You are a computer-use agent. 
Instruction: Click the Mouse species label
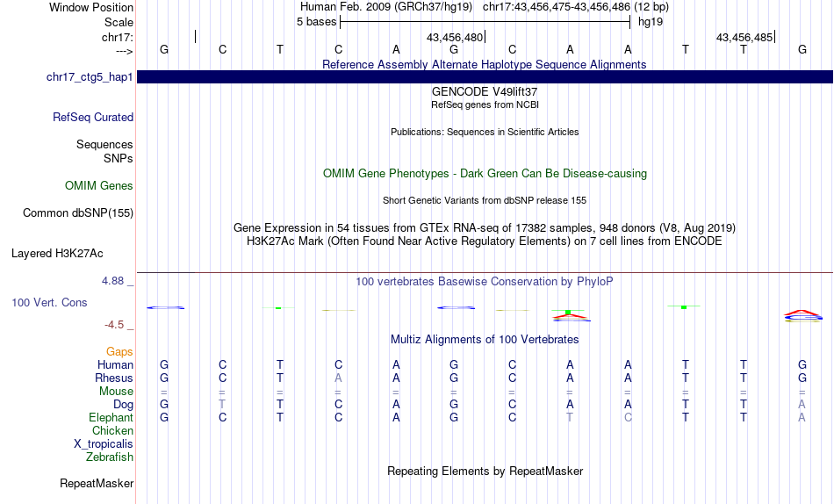(116, 392)
